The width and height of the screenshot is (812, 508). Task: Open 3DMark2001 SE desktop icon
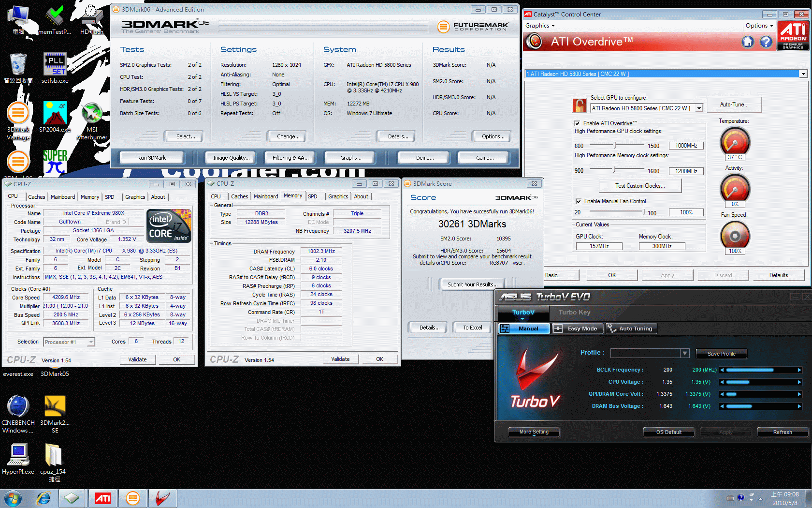pyautogui.click(x=55, y=414)
